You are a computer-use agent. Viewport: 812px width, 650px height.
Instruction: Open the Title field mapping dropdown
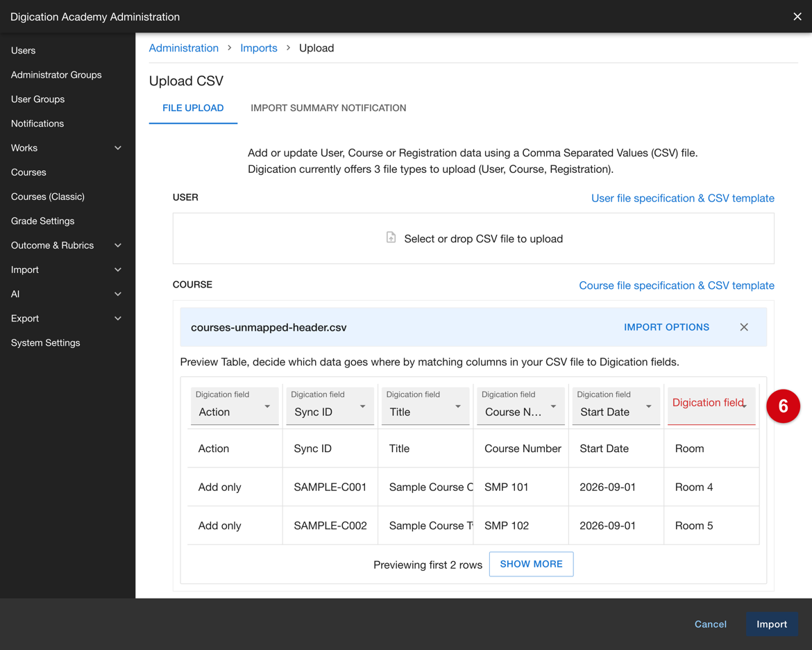click(x=425, y=406)
